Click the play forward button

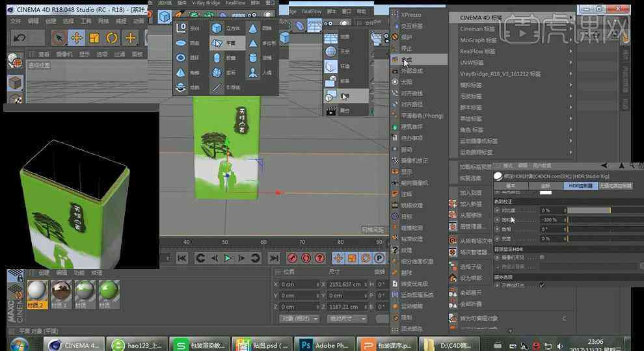pos(227,258)
